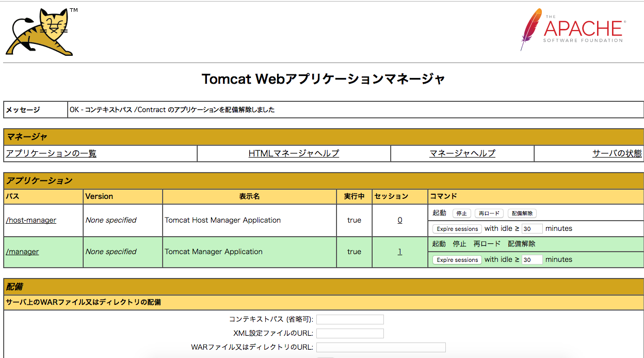Click session count 0 for host-manager
Screen dimensions: 644x358
coord(399,220)
